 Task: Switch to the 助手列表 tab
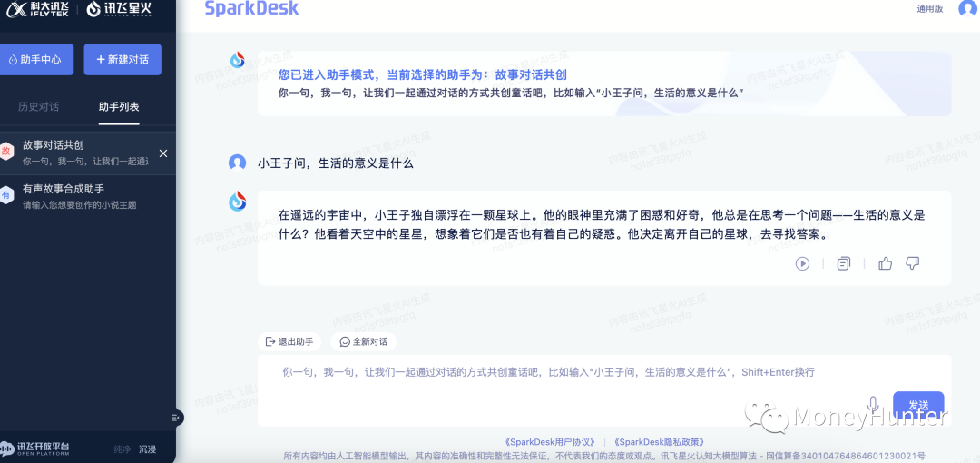(119, 106)
